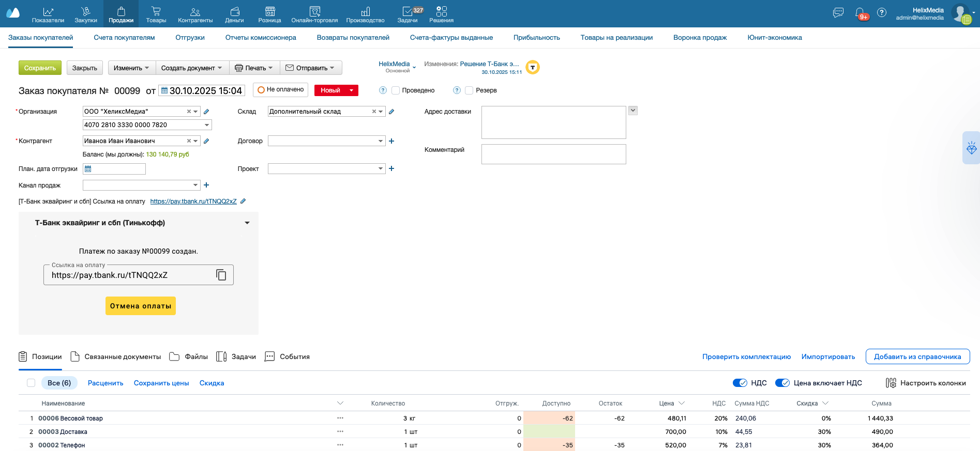
Task: Tick the Резерв checkbox
Action: 469,90
